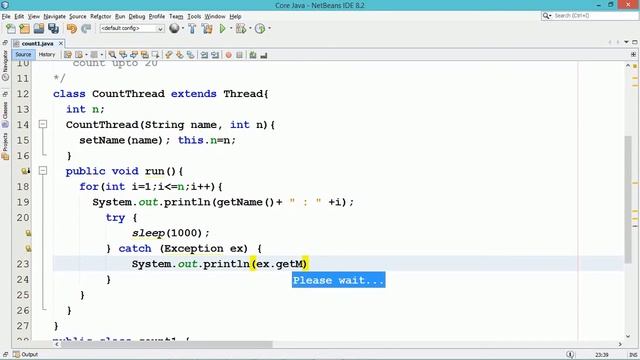Open the Navigate menu

coord(55,16)
